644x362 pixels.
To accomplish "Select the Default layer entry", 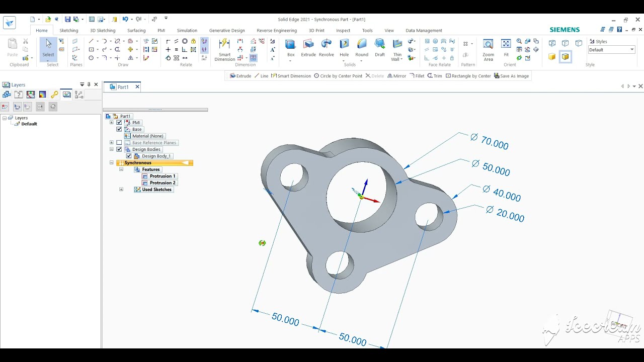I will [29, 124].
